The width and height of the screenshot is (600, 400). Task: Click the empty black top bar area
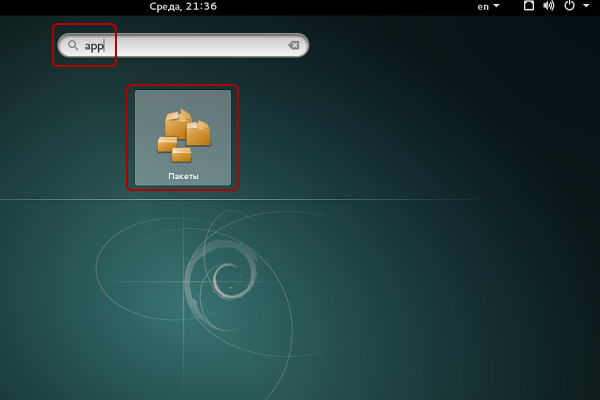tap(344, 7)
